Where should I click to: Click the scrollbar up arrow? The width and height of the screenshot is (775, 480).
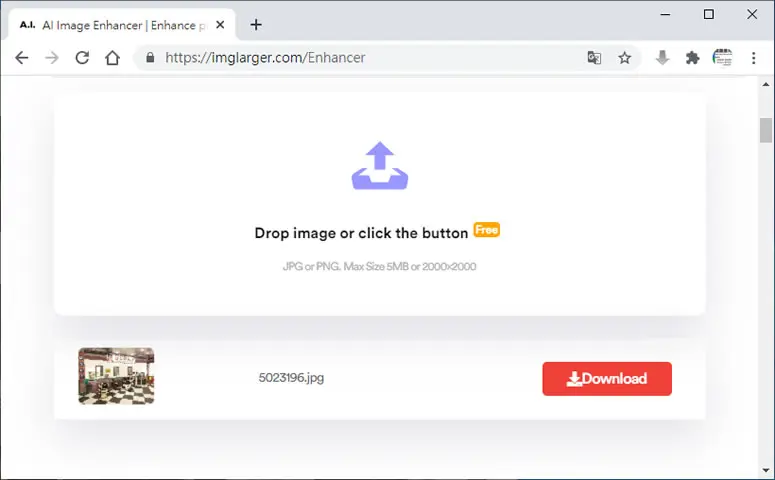click(766, 85)
